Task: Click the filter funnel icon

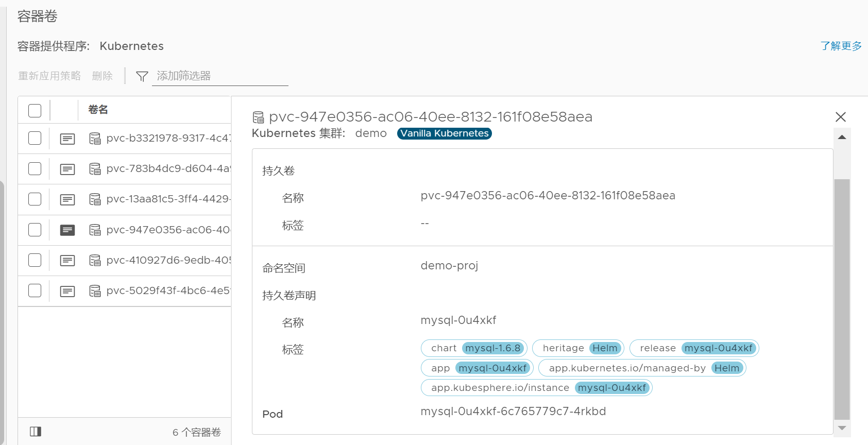Action: click(142, 76)
